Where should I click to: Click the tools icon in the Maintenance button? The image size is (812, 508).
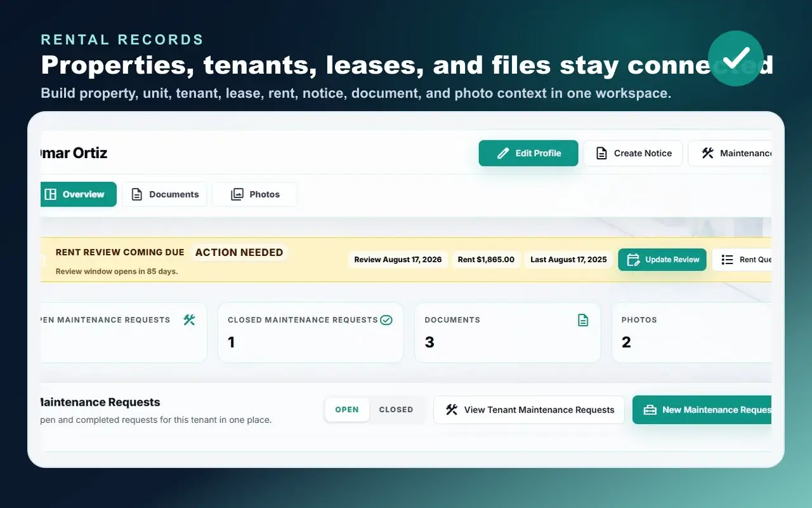(707, 153)
